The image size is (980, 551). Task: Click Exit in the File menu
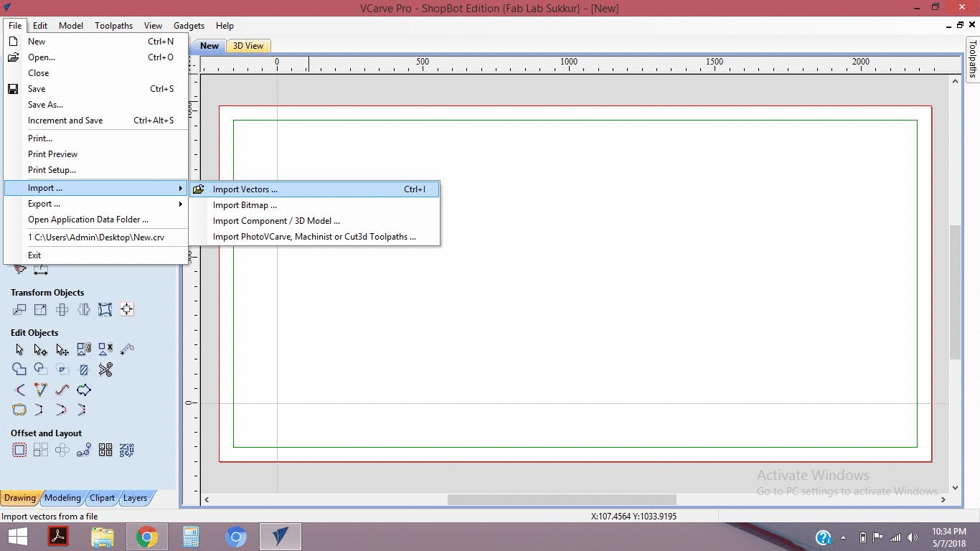click(96, 255)
